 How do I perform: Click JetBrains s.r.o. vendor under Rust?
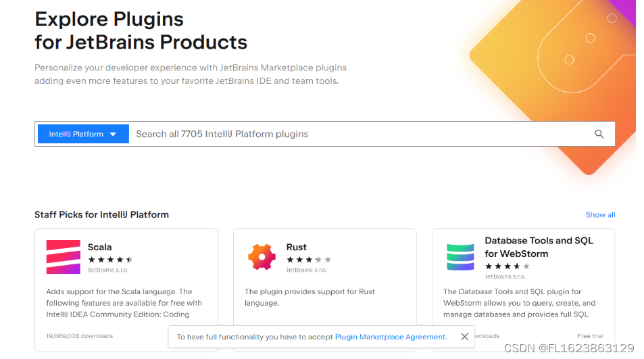[x=307, y=270]
